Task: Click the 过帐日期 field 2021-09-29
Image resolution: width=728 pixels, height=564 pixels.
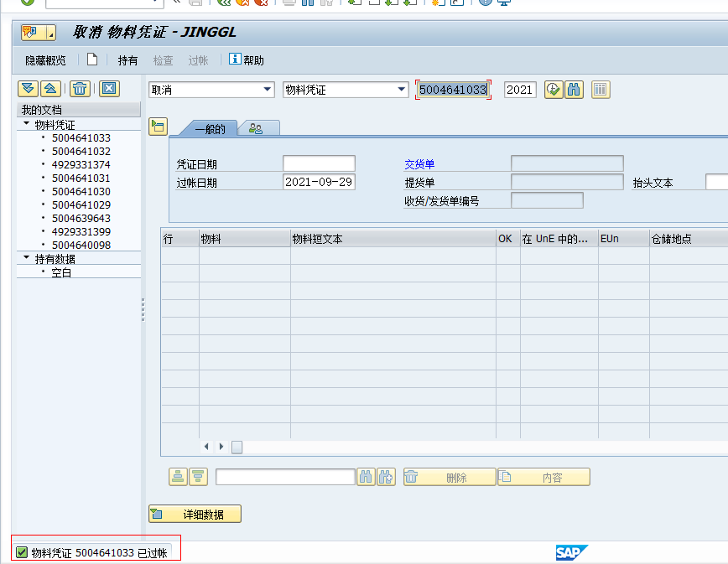Action: click(319, 182)
